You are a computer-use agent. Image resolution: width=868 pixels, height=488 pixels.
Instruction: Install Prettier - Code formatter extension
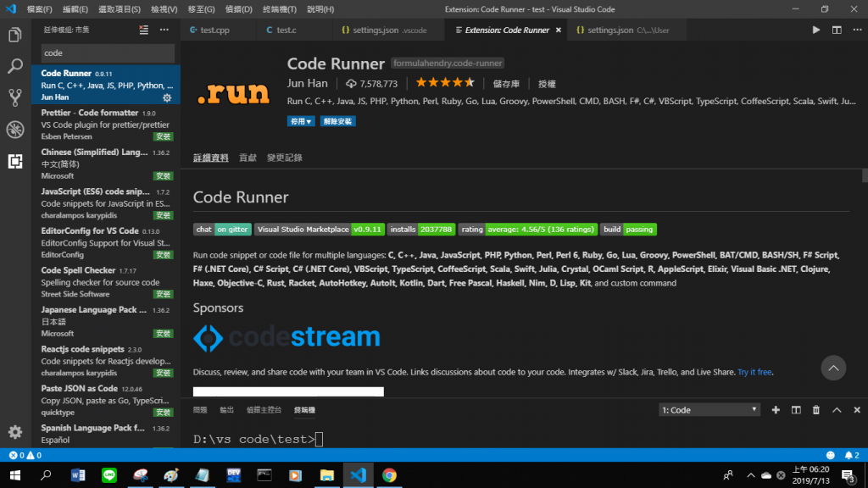coord(164,136)
